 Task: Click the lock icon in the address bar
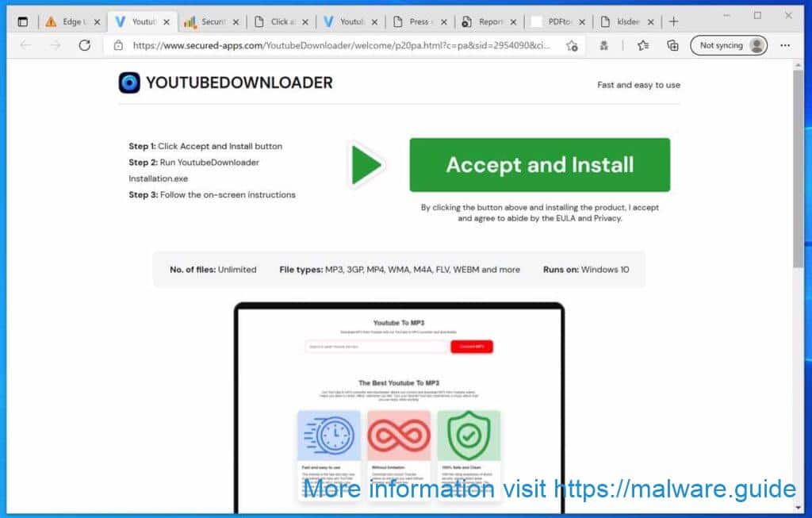[x=119, y=45]
